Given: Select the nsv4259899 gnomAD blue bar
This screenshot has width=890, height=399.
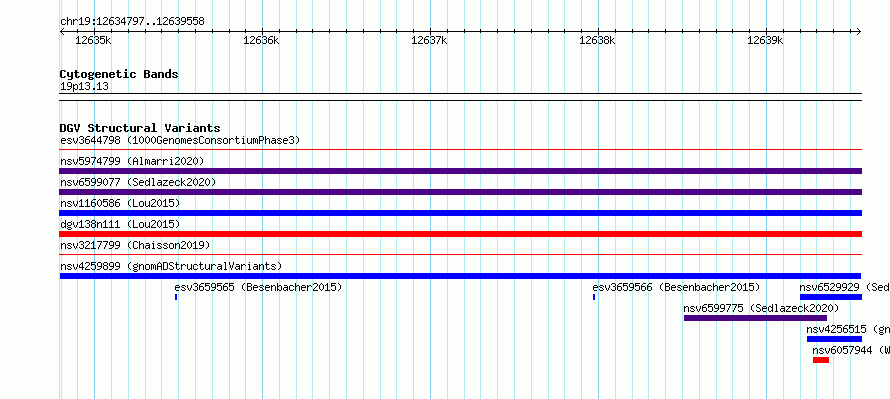Looking at the screenshot, I should point(460,276).
